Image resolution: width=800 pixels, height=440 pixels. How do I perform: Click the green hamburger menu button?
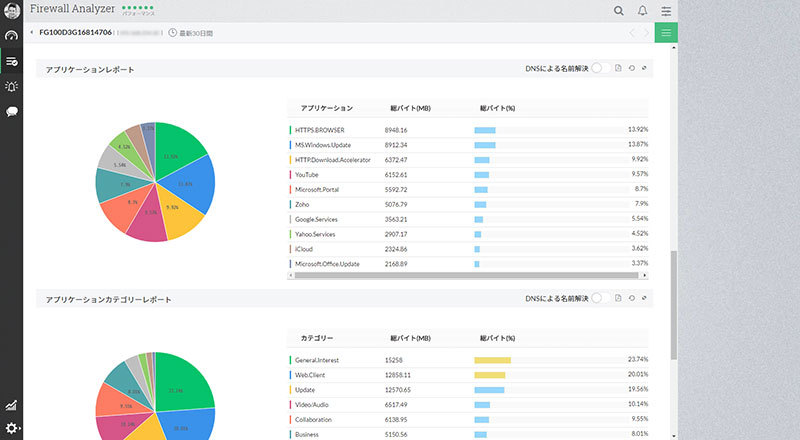pyautogui.click(x=667, y=33)
